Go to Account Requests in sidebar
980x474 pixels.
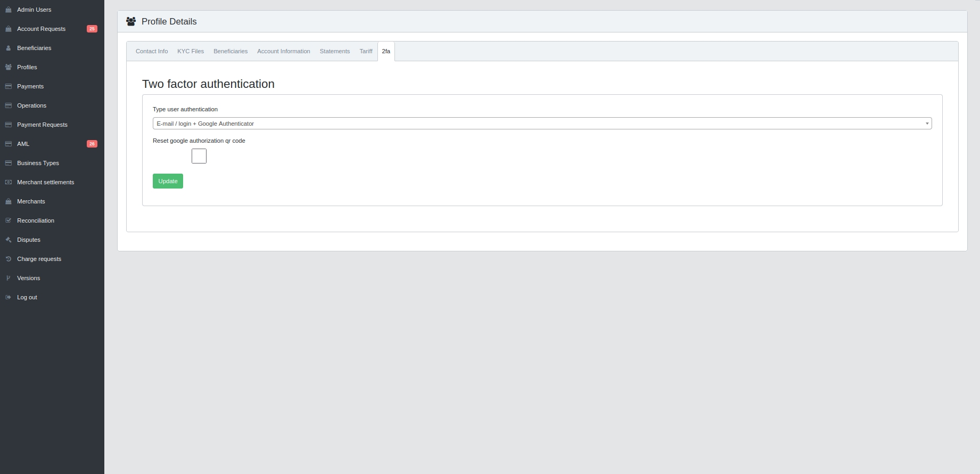coord(41,29)
